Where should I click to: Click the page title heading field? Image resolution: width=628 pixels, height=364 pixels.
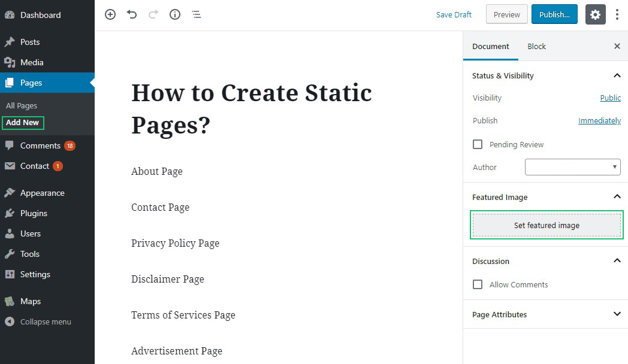tap(252, 109)
